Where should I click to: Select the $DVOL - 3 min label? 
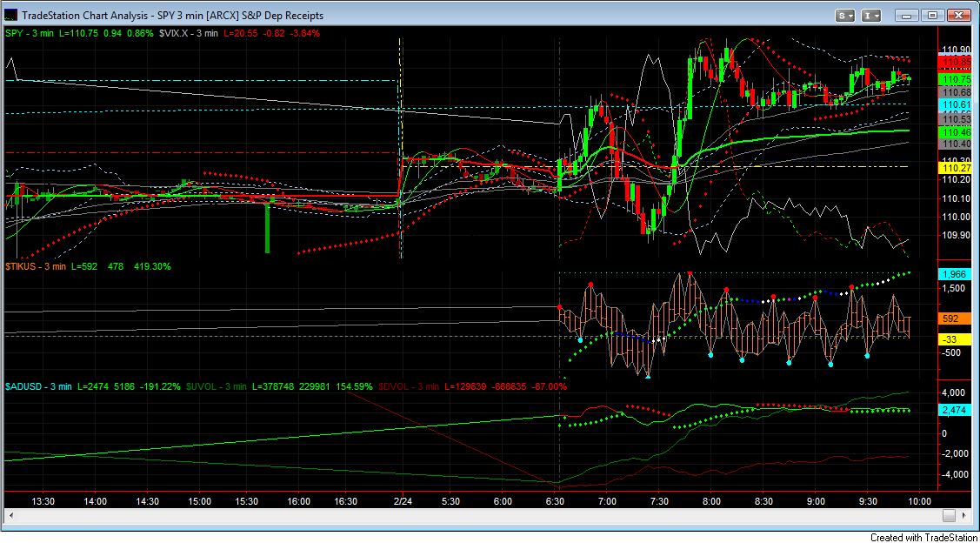409,386
